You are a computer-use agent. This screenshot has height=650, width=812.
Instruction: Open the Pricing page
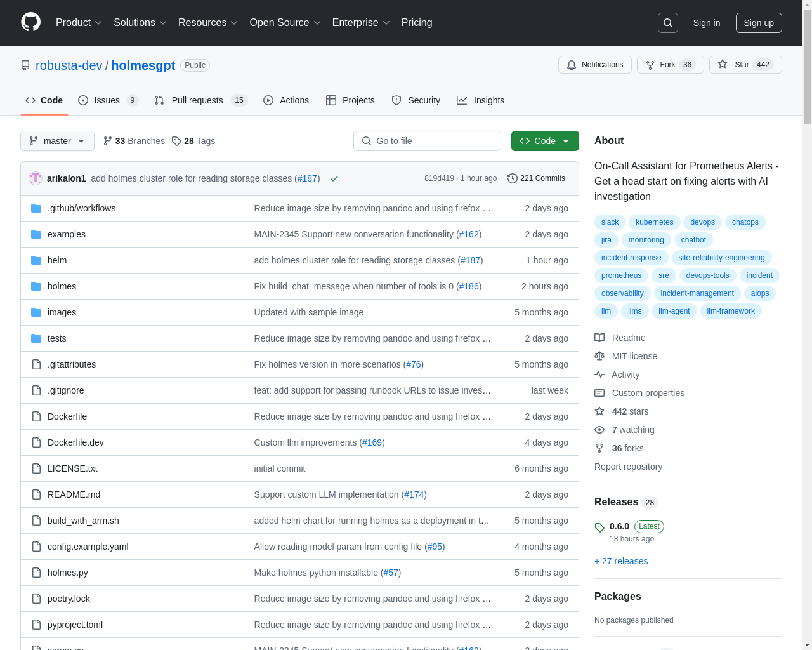coord(417,22)
